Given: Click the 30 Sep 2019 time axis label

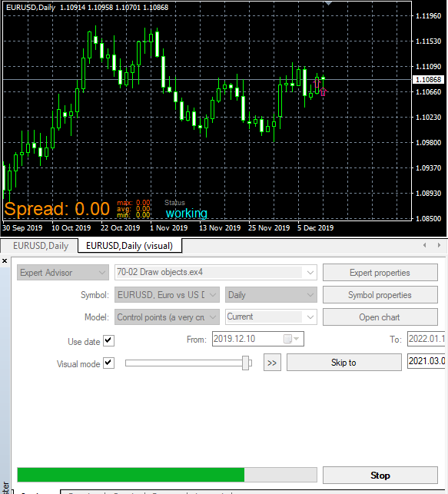Looking at the screenshot, I should 22,227.
